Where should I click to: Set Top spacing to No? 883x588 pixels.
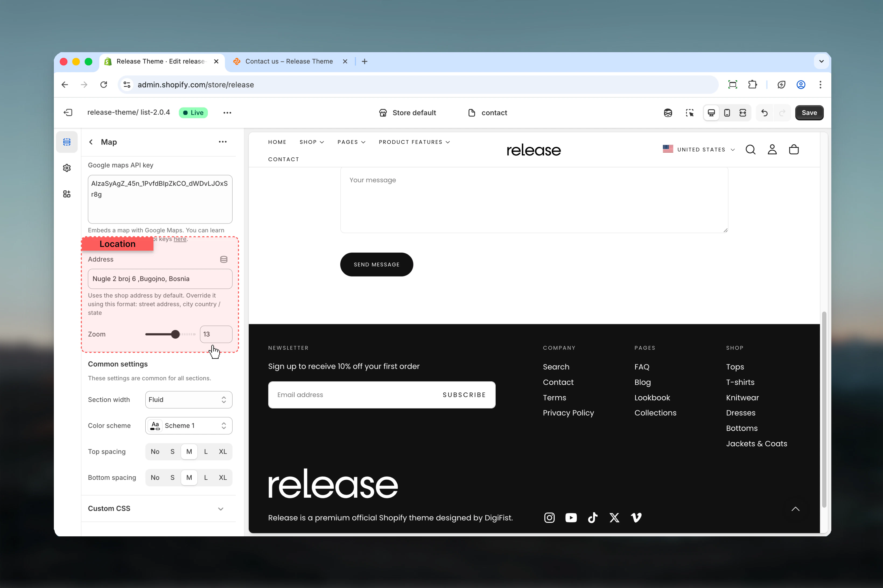[x=155, y=452]
